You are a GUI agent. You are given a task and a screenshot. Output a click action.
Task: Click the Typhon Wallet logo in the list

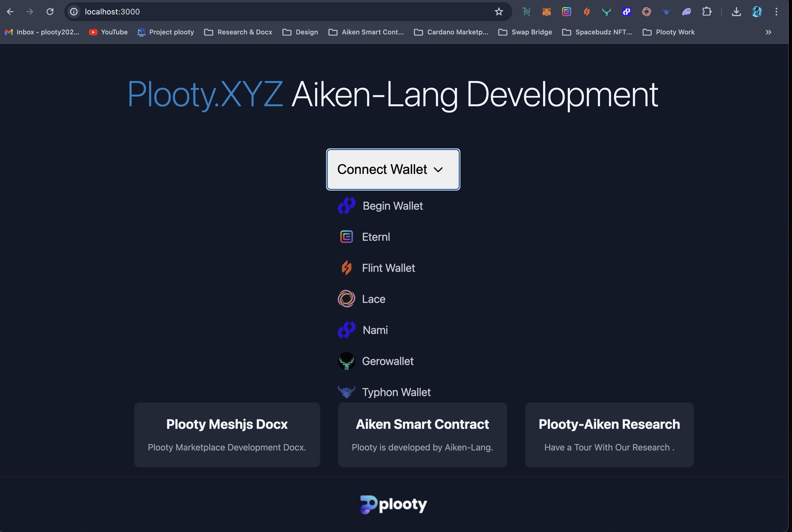coord(347,392)
